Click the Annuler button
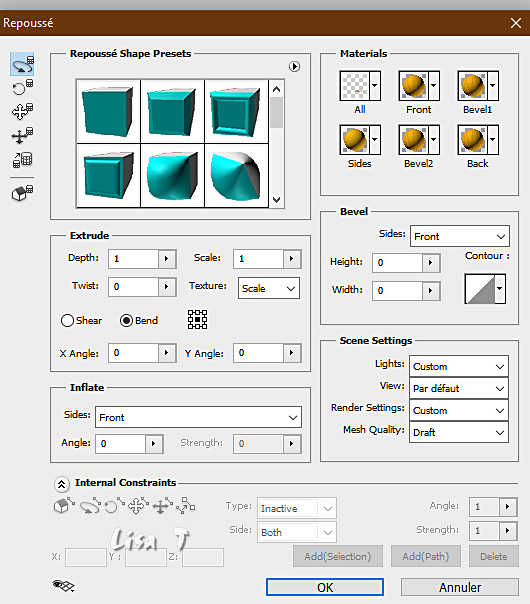Viewport: 530px width, 604px height. coord(460,587)
